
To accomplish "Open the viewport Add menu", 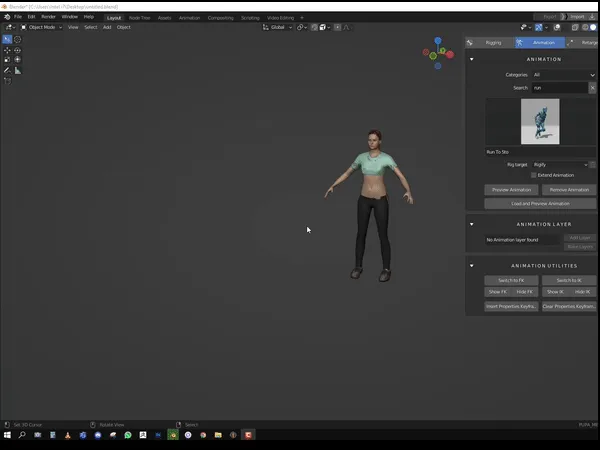I will pos(107,27).
